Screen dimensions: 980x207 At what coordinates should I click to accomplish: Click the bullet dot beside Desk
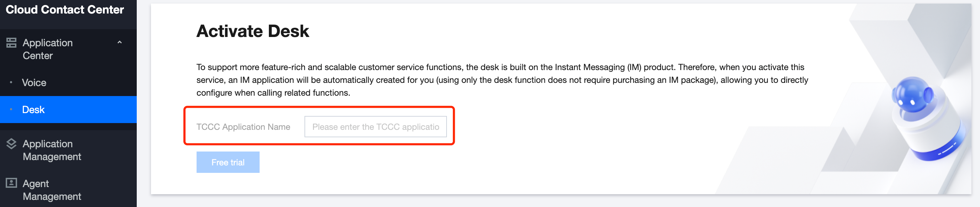[11, 110]
